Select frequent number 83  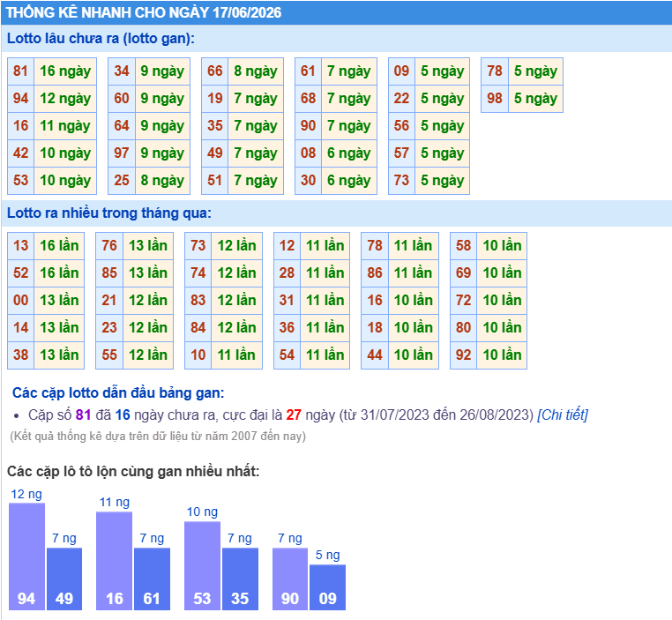198,301
